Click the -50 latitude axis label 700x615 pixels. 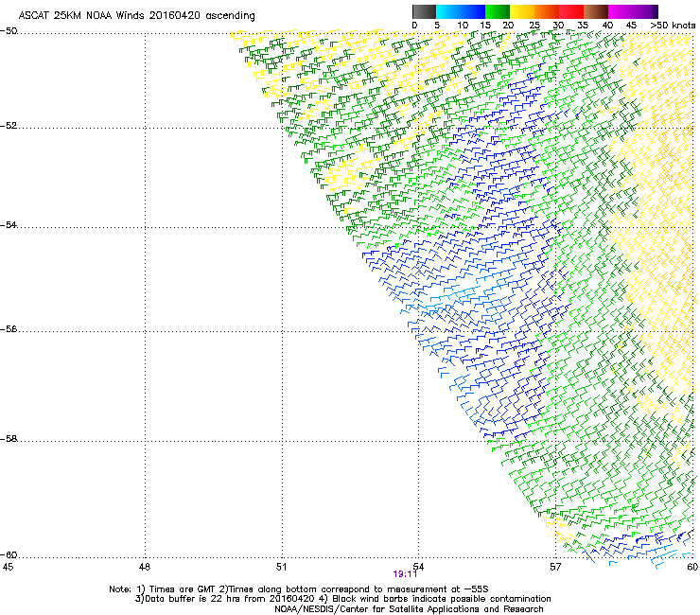point(9,31)
